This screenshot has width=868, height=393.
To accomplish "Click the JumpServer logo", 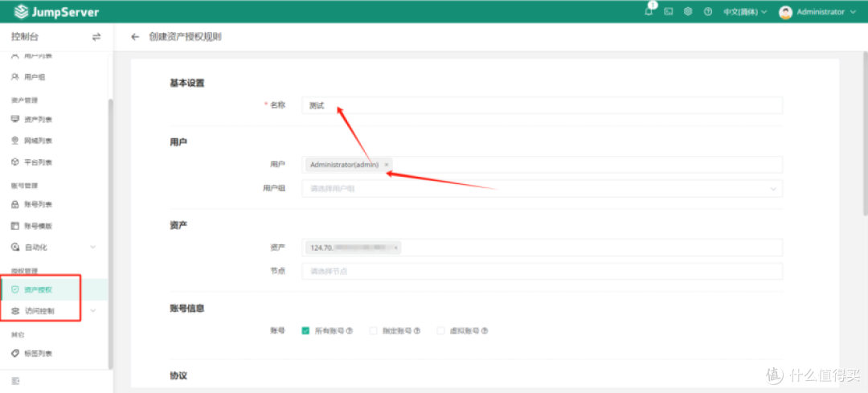I will [57, 11].
